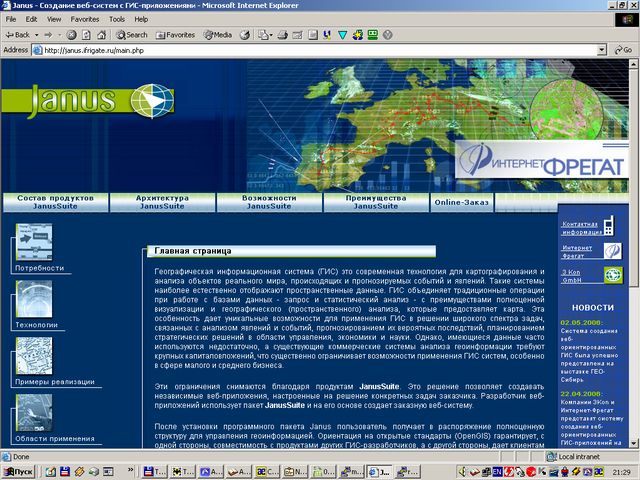Image resolution: width=640 pixels, height=480 pixels.
Task: Open the View menu
Action: click(54, 19)
